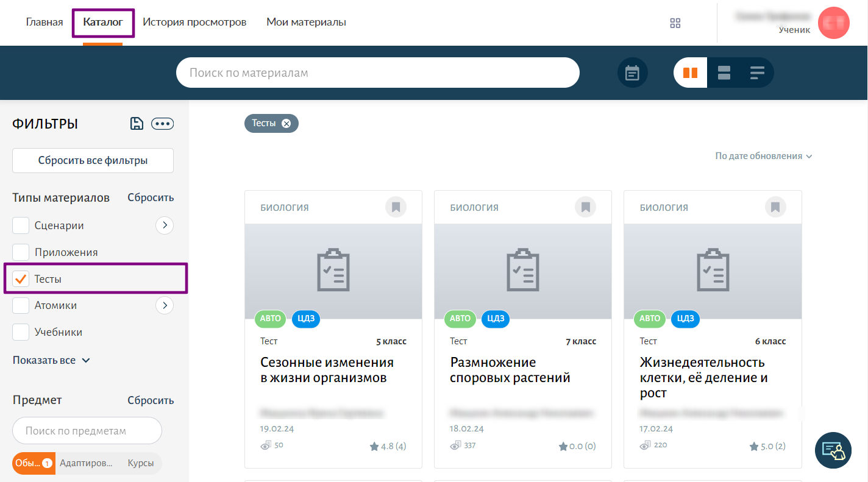Open the apps grid icon
The image size is (868, 482).
(x=675, y=23)
